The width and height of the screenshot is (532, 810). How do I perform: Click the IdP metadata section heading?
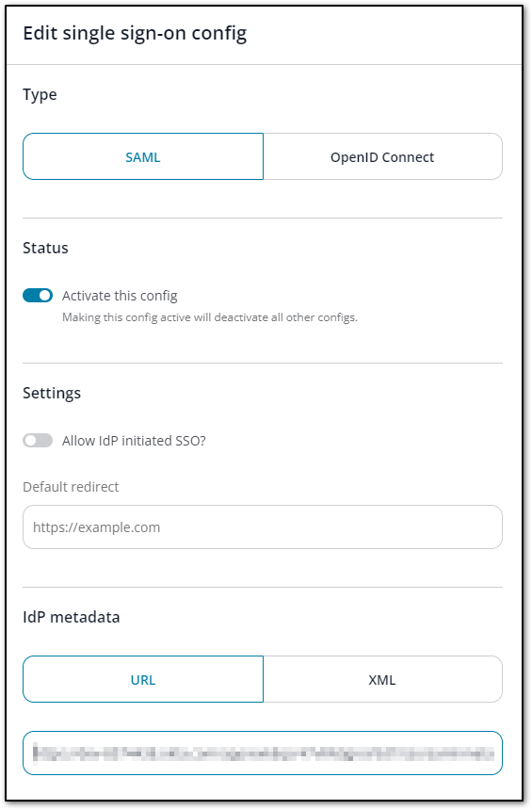[x=72, y=617]
